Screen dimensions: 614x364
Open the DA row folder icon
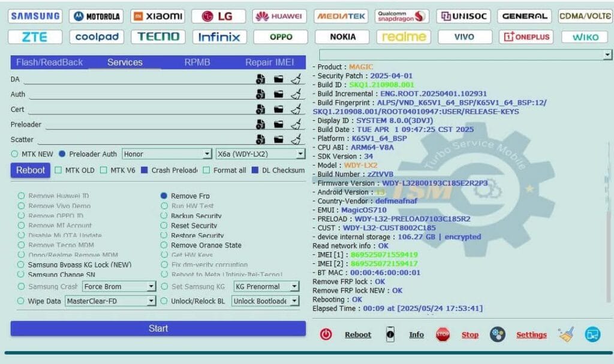click(278, 79)
